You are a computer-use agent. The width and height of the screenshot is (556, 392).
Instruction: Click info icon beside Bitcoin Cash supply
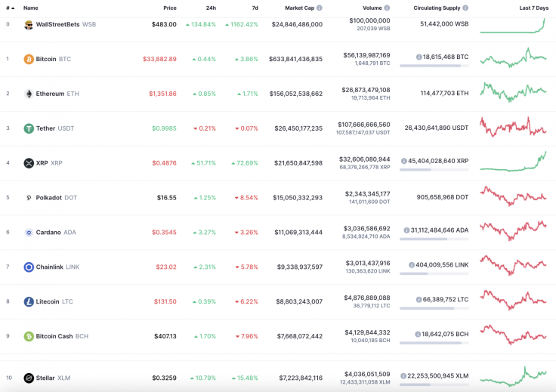[418, 335]
